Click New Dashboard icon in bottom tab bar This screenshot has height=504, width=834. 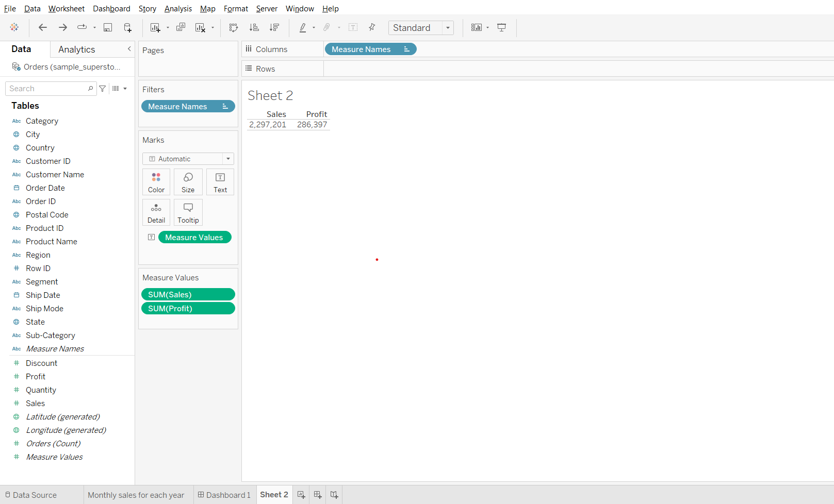[318, 495]
